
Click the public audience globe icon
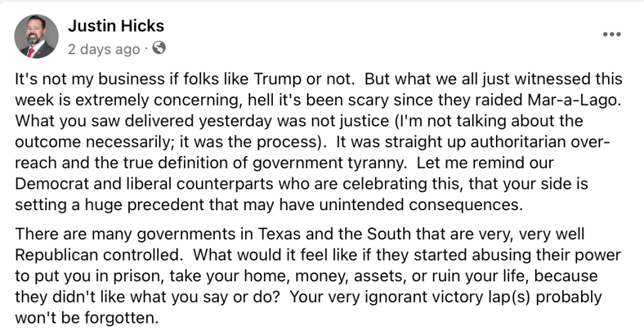pyautogui.click(x=159, y=48)
